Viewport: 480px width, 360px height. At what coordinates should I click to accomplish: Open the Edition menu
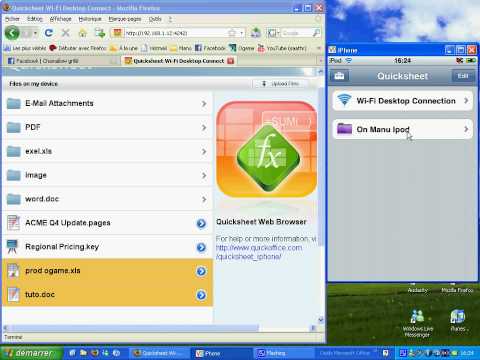click(x=35, y=19)
